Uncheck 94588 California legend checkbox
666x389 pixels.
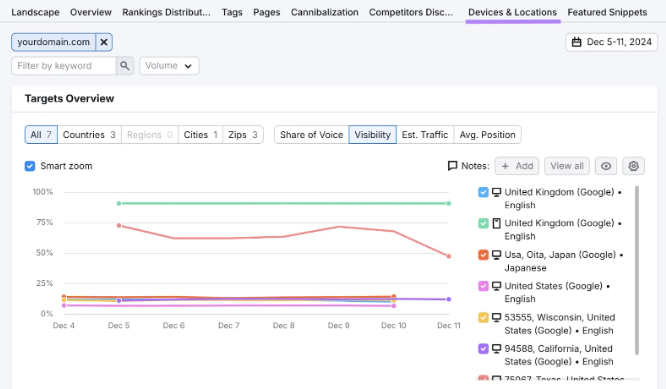tap(483, 349)
